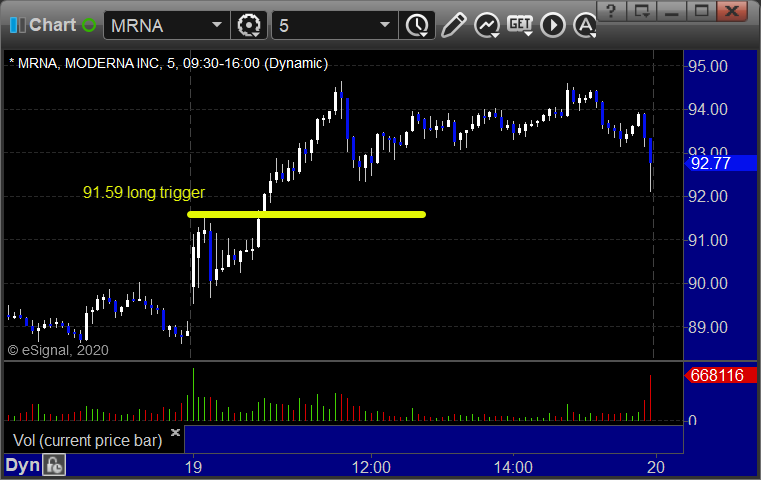Click the current price tag 92.77
Image resolution: width=761 pixels, height=480 pixels.
721,163
